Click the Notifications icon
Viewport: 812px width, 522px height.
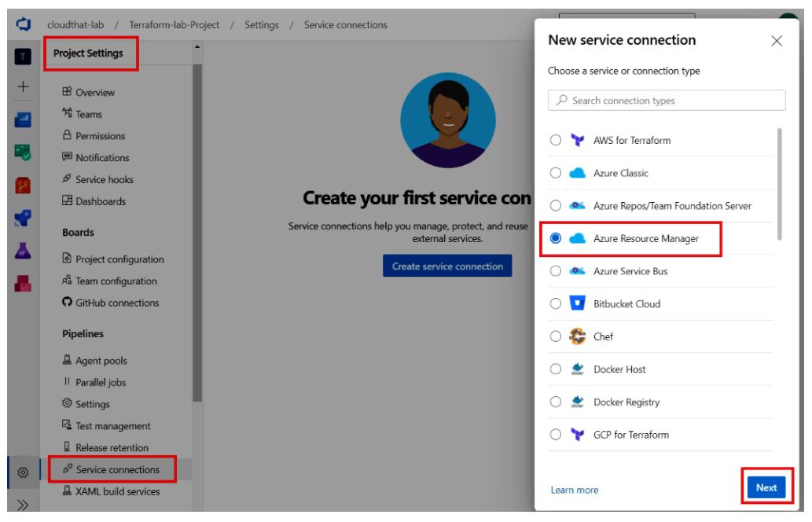pos(67,156)
